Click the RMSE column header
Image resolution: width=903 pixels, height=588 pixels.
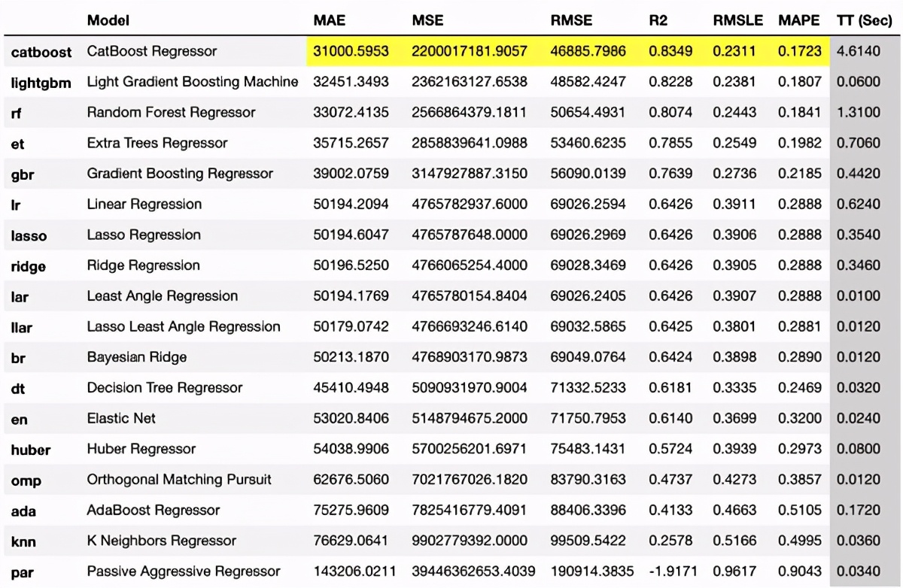[572, 20]
